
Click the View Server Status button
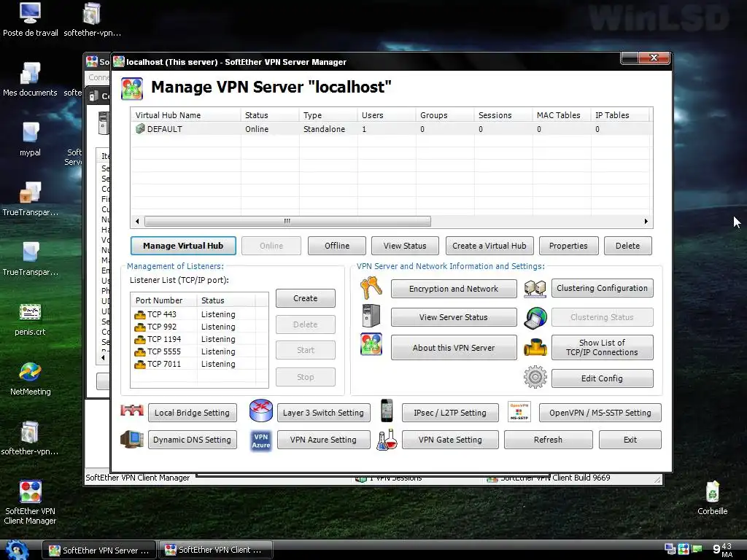454,317
